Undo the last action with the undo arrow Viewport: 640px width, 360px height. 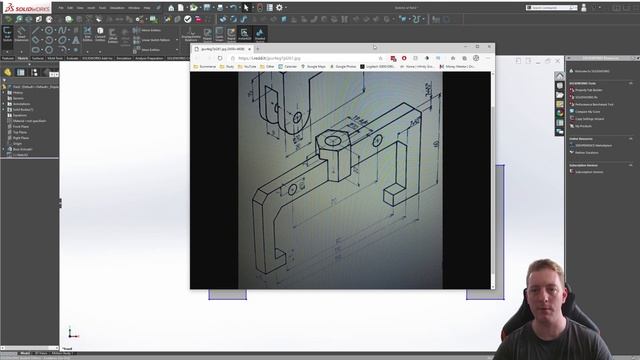point(233,8)
